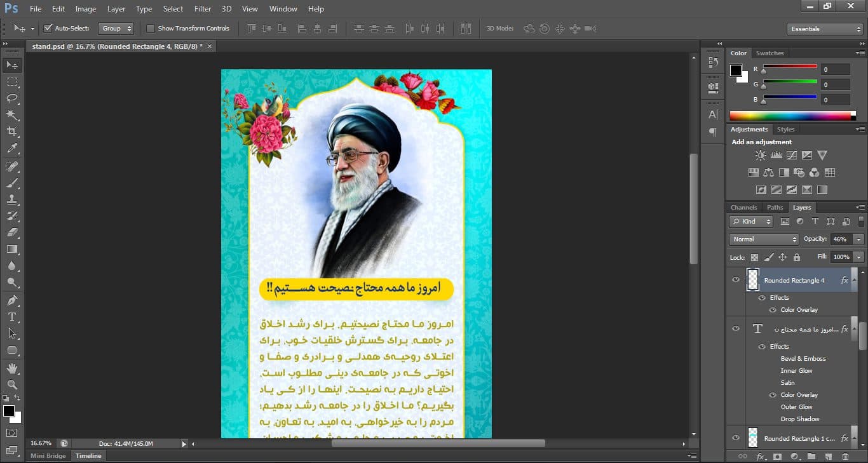Switch to the Channels tab
The image size is (868, 463).
click(743, 208)
